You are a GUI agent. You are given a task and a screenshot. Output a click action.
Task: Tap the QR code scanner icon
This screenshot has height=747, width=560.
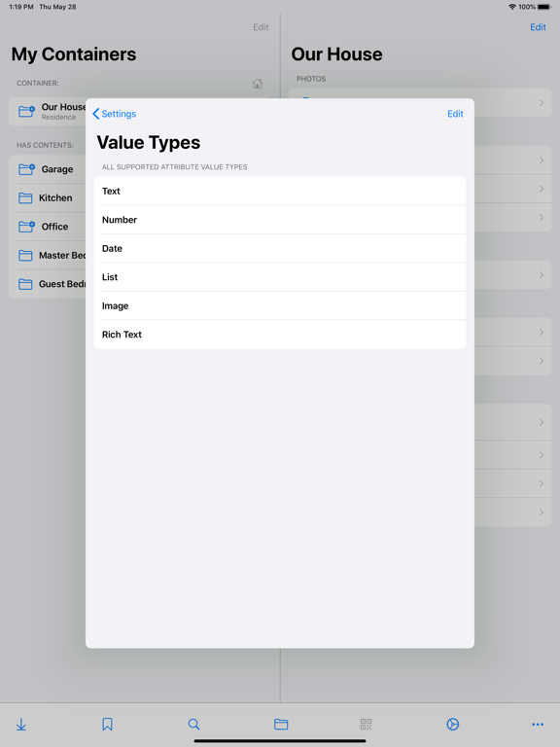click(366, 725)
